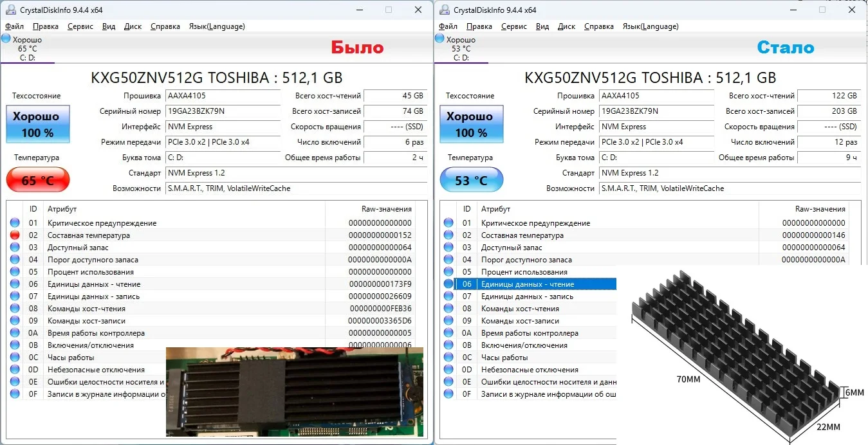Click raw value 00000000000152 in left window
Screen dimensions: 868x445
pos(380,235)
